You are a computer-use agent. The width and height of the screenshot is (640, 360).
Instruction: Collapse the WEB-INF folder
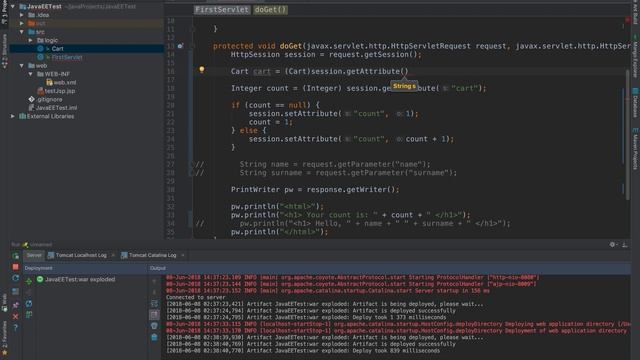(x=31, y=74)
